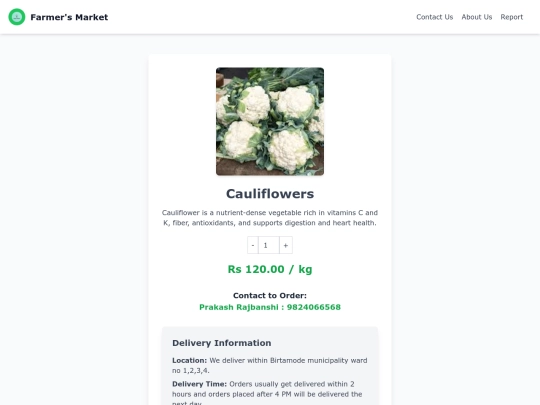
Task: Click the ward numbers text 1,2,3,4
Action: [x=196, y=371]
